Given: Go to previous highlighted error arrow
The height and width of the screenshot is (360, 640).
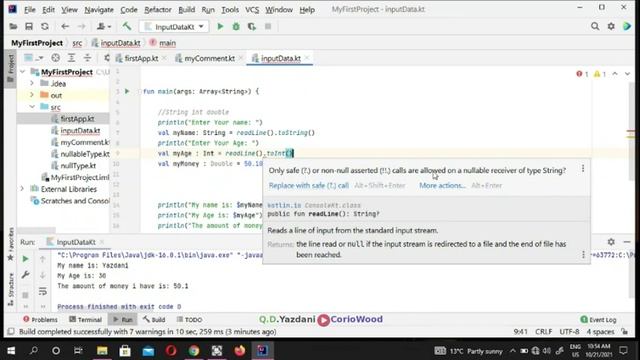Looking at the screenshot, I should coord(615,74).
